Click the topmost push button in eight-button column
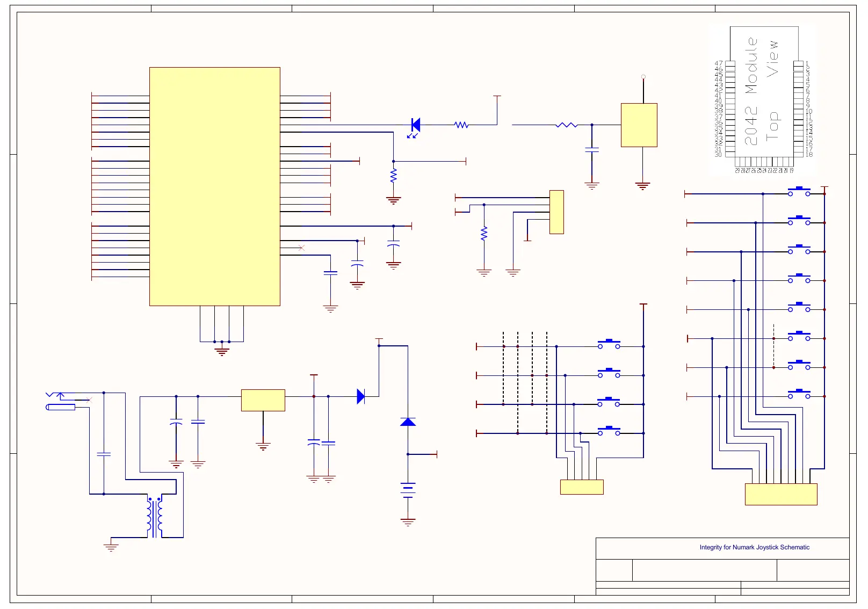The image size is (868, 609). tap(799, 191)
